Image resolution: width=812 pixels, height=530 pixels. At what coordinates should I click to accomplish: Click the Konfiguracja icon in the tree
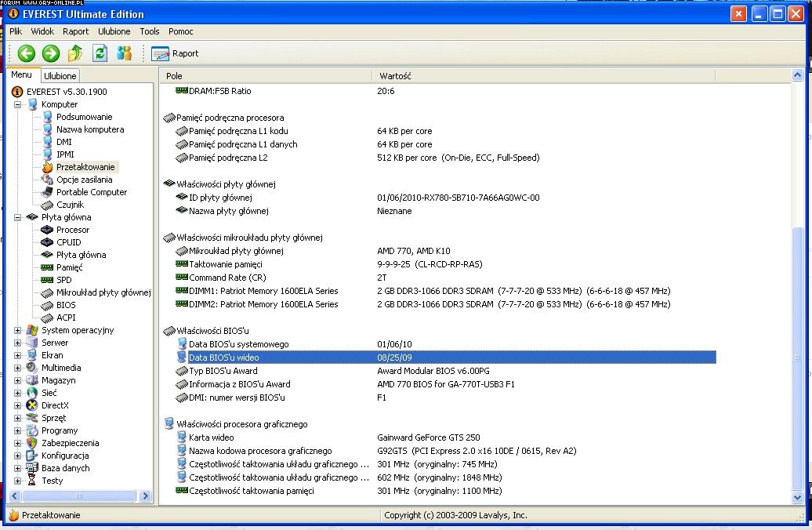coord(32,456)
